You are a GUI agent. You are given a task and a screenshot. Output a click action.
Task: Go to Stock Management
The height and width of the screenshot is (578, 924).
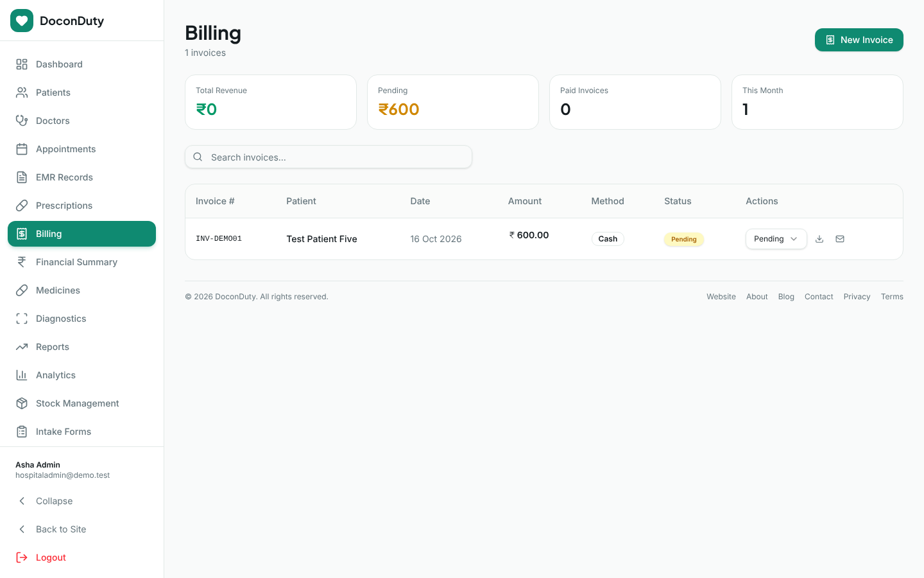coord(81,403)
